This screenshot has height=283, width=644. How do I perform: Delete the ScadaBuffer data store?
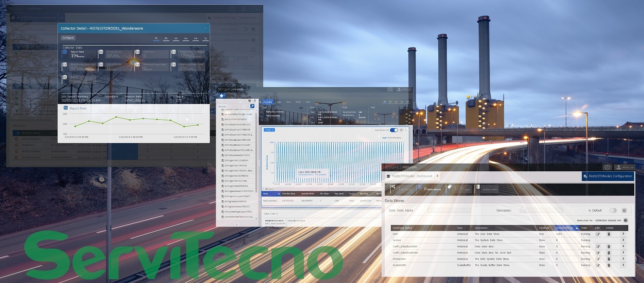(x=609, y=265)
